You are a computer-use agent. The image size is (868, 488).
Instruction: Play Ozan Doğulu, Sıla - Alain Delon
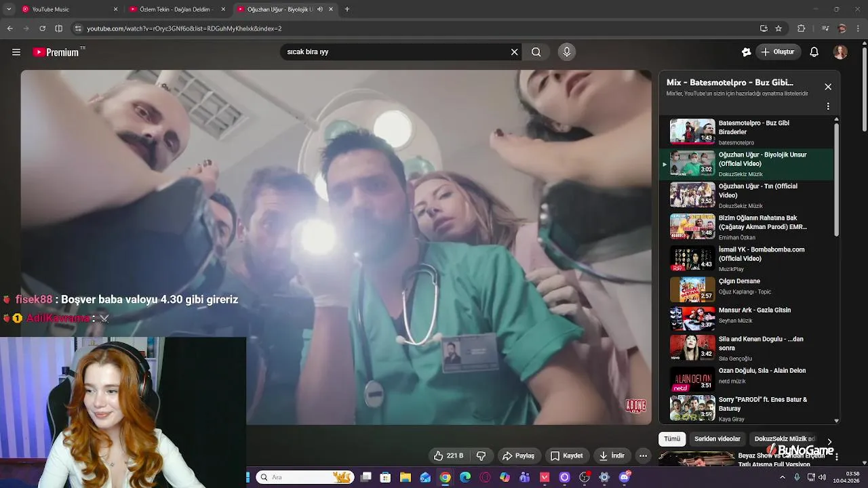tap(746, 378)
